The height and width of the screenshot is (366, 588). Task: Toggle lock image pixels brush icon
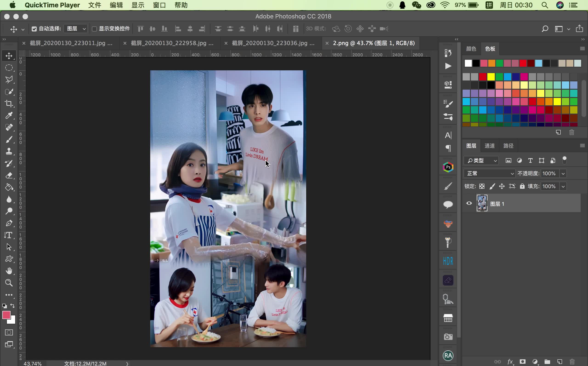[492, 186]
